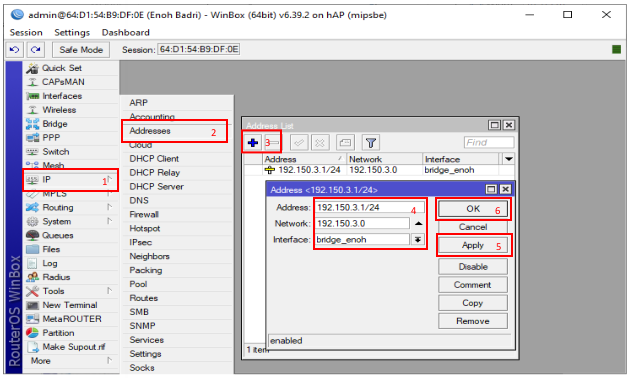Select Pool in IP submenu
Viewport: 630px width, 378px height.
[177, 284]
